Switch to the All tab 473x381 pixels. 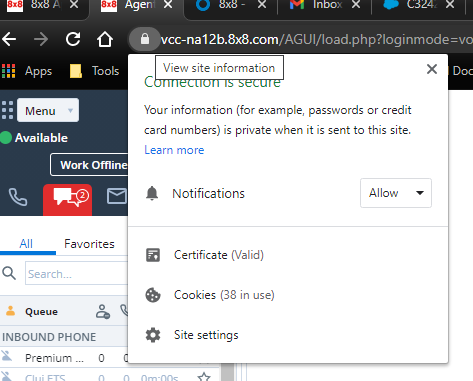[x=26, y=244]
